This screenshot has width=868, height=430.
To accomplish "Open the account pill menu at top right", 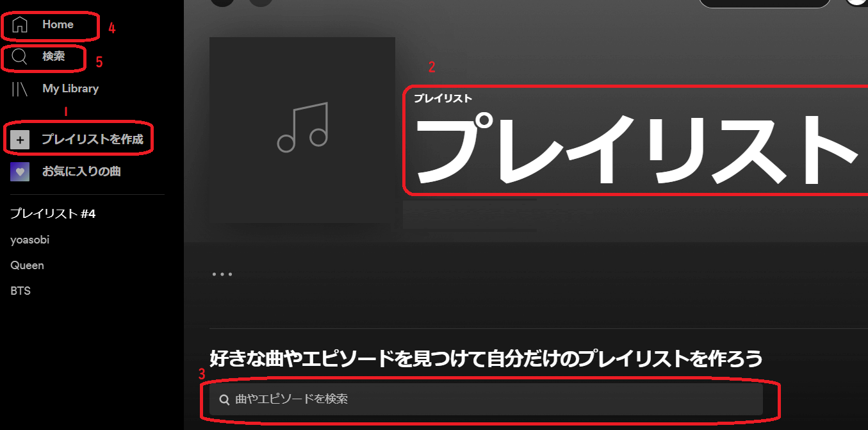I will pos(765,2).
